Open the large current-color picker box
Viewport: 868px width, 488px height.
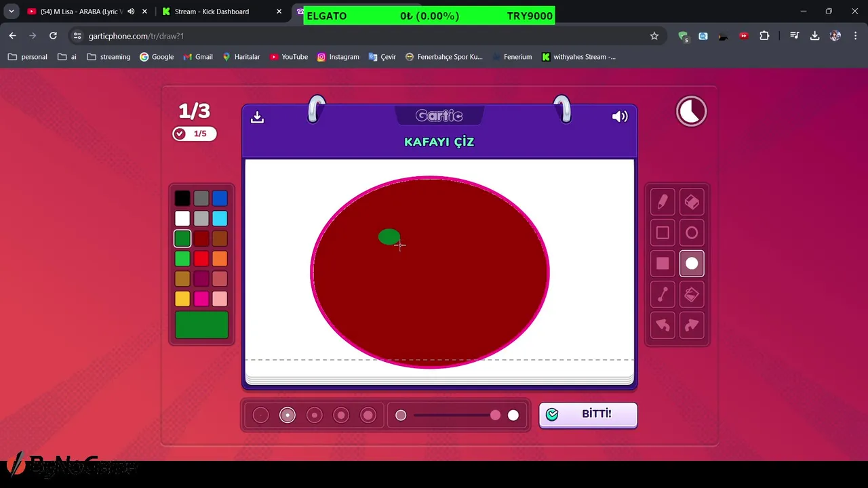tap(201, 325)
